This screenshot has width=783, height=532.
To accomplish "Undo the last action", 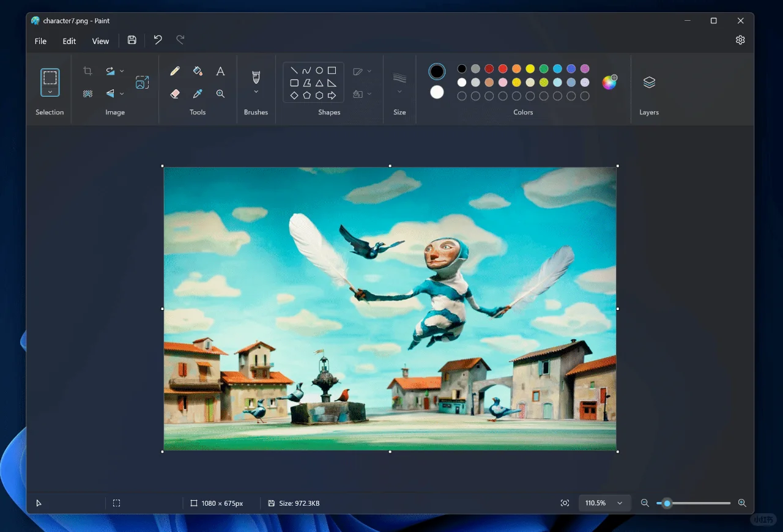I will [x=157, y=40].
